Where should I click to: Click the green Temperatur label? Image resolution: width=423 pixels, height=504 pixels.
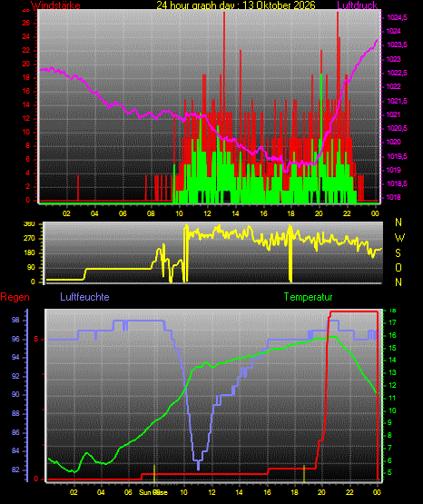[x=308, y=297]
